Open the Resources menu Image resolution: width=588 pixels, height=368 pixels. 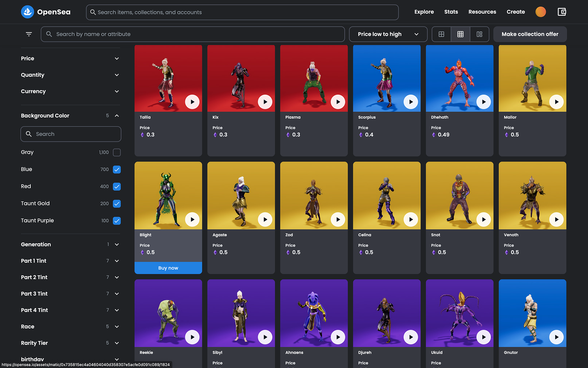click(482, 12)
